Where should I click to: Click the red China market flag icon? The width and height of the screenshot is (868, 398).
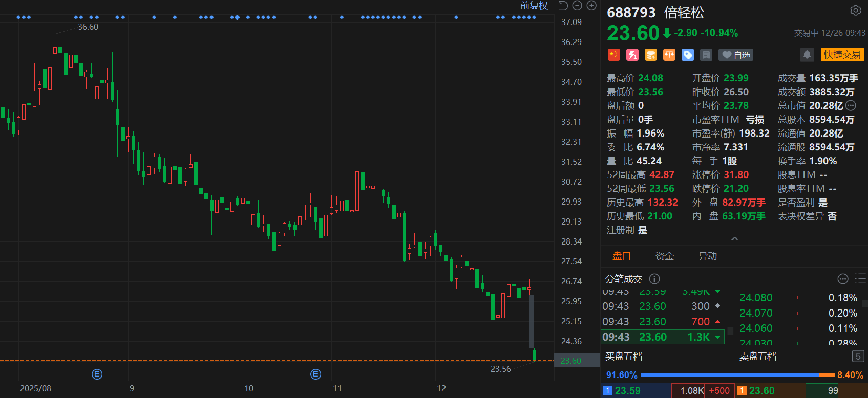[613, 55]
